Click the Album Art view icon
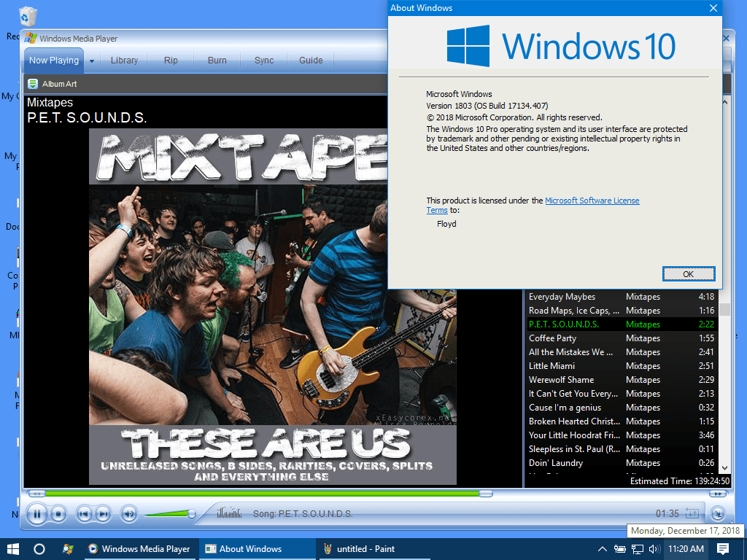The height and width of the screenshot is (560, 747). [32, 84]
